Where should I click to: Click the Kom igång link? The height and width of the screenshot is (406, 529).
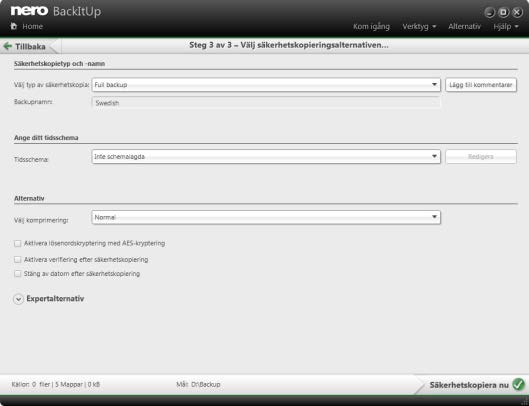click(x=371, y=26)
